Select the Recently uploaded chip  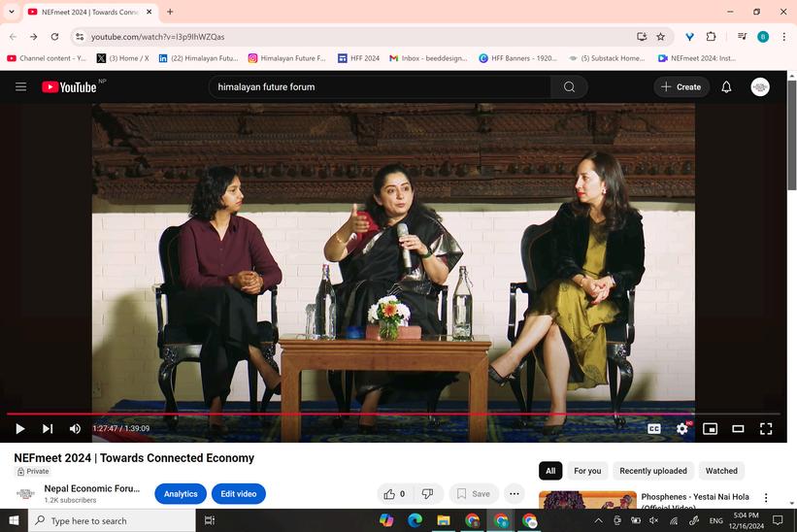652,471
